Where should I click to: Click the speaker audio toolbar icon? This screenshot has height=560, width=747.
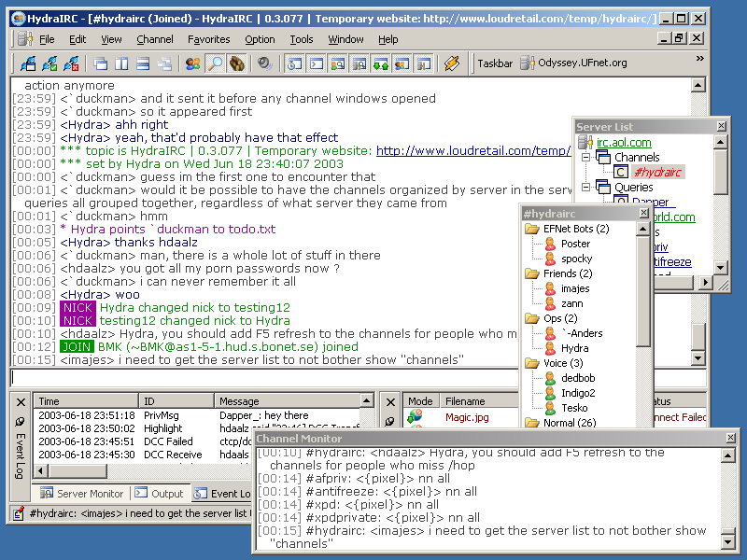pyautogui.click(x=264, y=63)
